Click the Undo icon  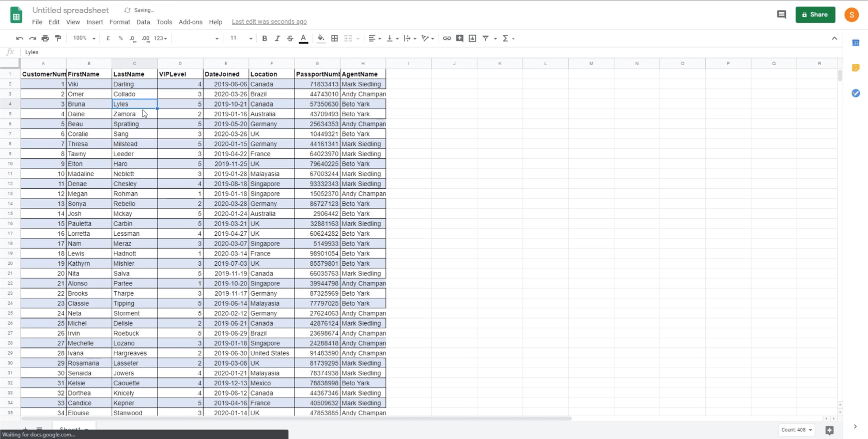[20, 38]
